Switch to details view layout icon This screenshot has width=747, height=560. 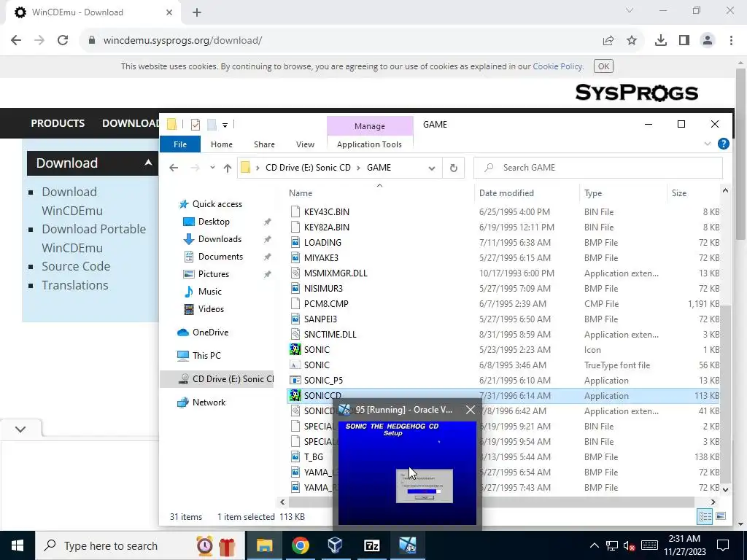705,517
